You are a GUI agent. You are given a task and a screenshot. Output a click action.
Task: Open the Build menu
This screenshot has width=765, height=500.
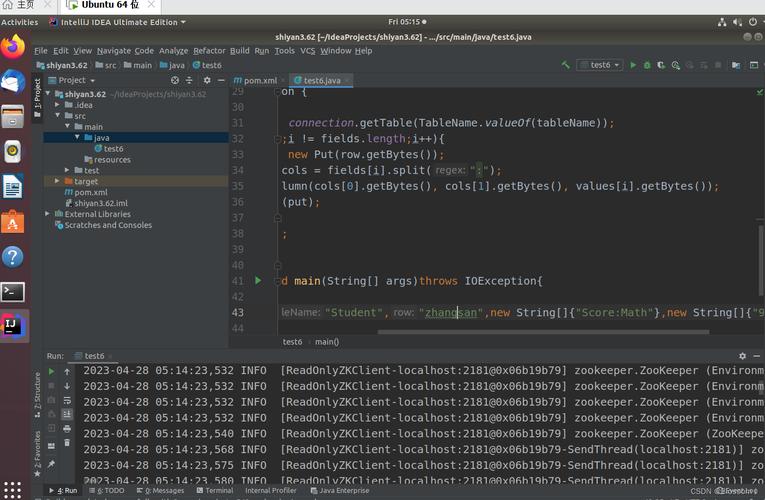click(x=240, y=51)
